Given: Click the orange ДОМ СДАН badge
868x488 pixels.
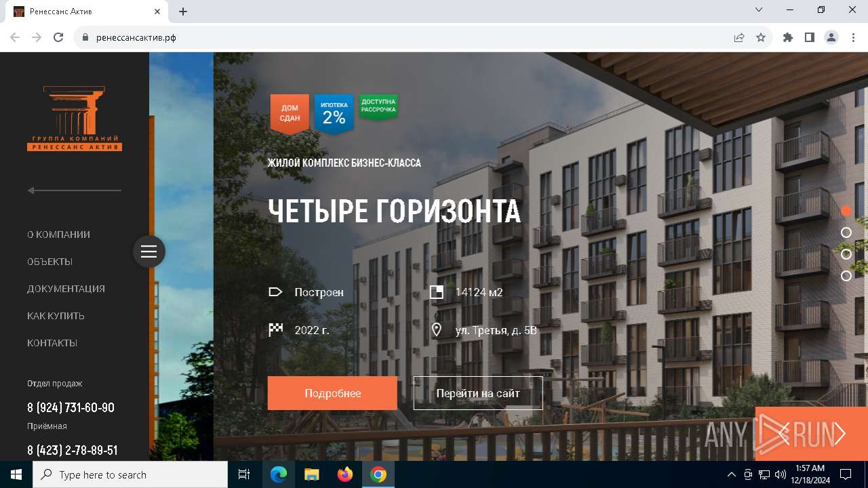Looking at the screenshot, I should pos(290,113).
